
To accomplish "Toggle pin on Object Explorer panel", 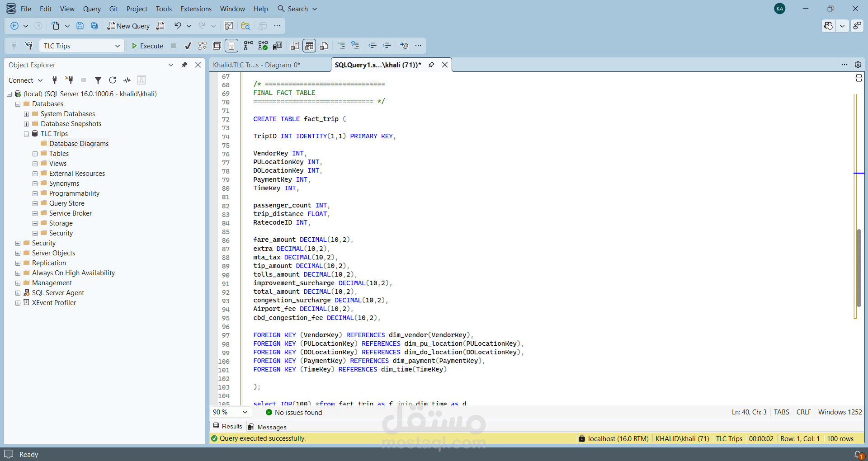I will pos(184,65).
